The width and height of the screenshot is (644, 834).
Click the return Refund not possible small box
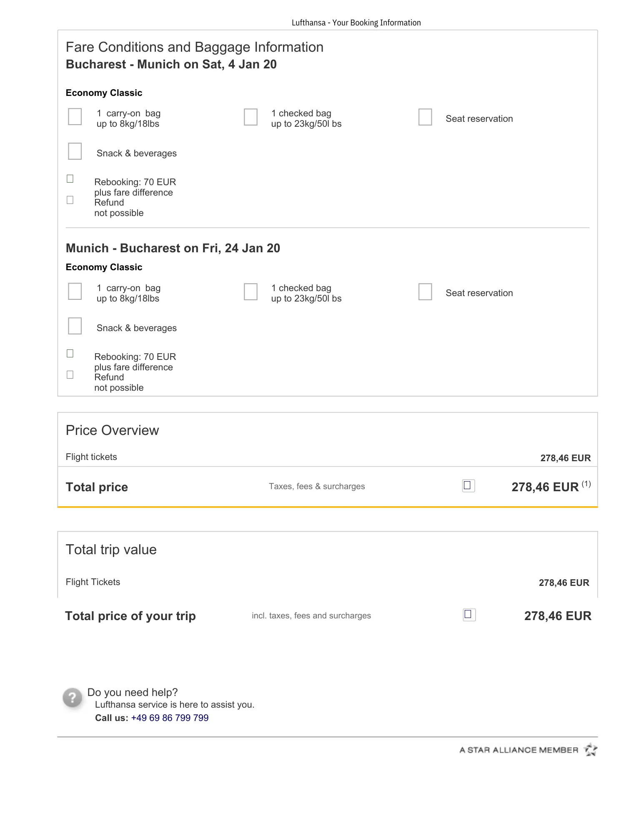point(70,375)
